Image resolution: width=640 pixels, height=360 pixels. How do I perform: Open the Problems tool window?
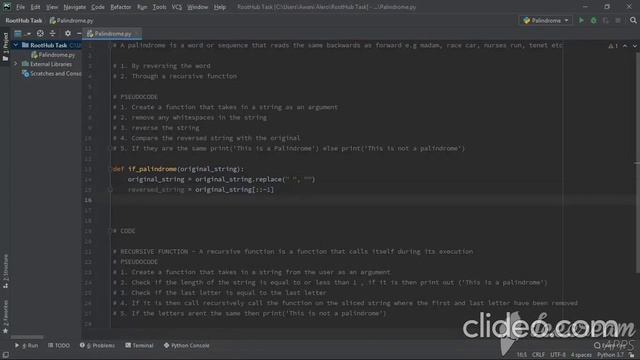click(97, 345)
